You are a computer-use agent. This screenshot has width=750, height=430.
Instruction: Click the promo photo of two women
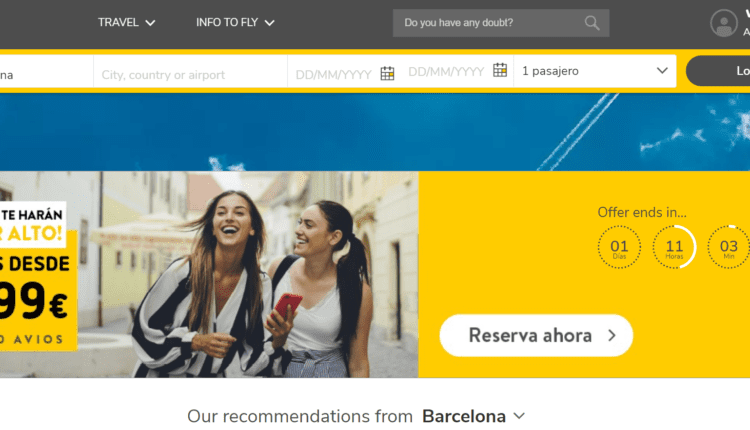pyautogui.click(x=209, y=275)
